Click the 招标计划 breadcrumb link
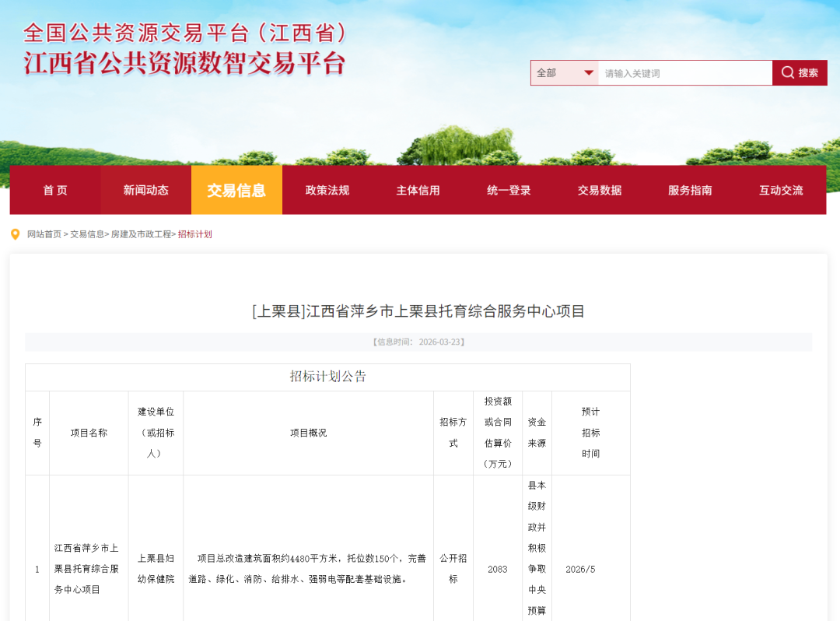Image resolution: width=840 pixels, height=621 pixels. (x=197, y=234)
